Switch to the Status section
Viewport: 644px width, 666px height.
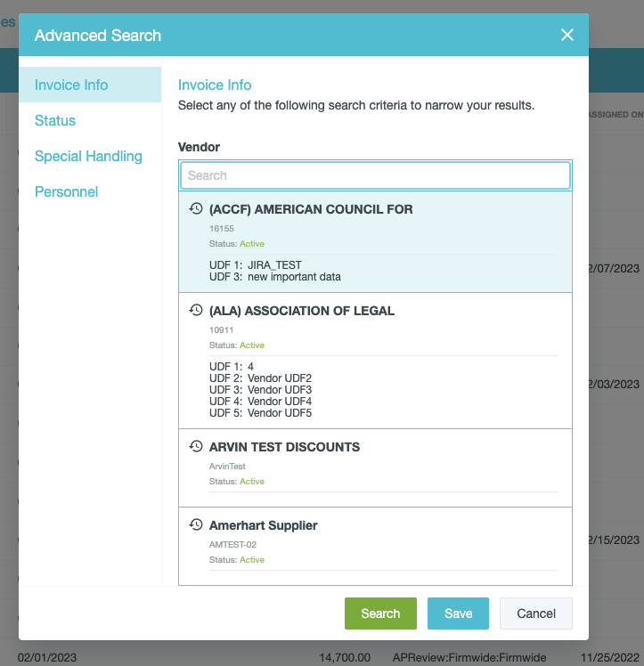(x=55, y=121)
